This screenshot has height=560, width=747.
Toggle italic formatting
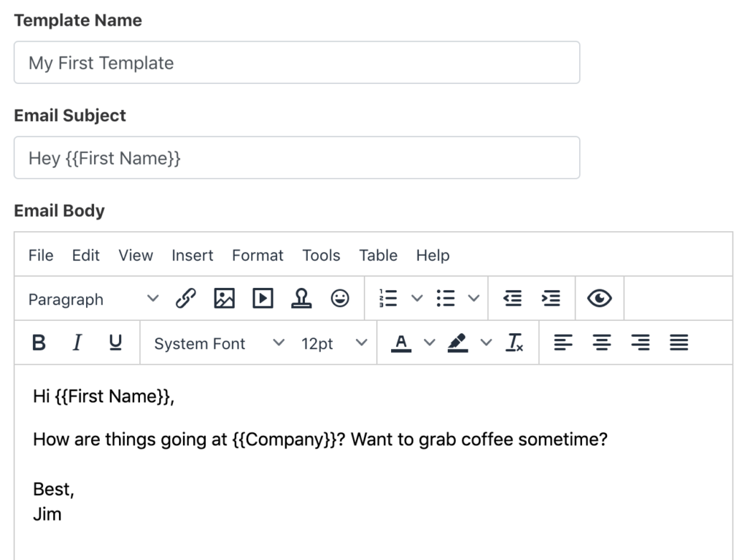77,343
